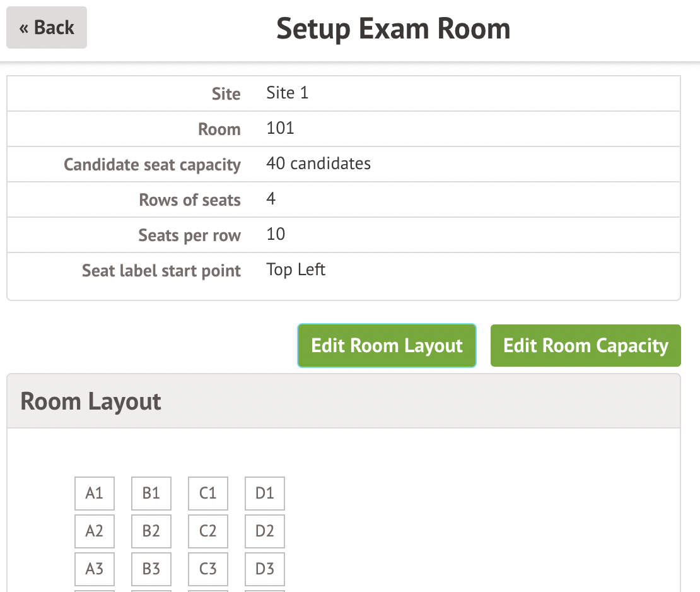Screen dimensions: 700x592
Task: Click the Candidate seat capacity value
Action: point(318,164)
